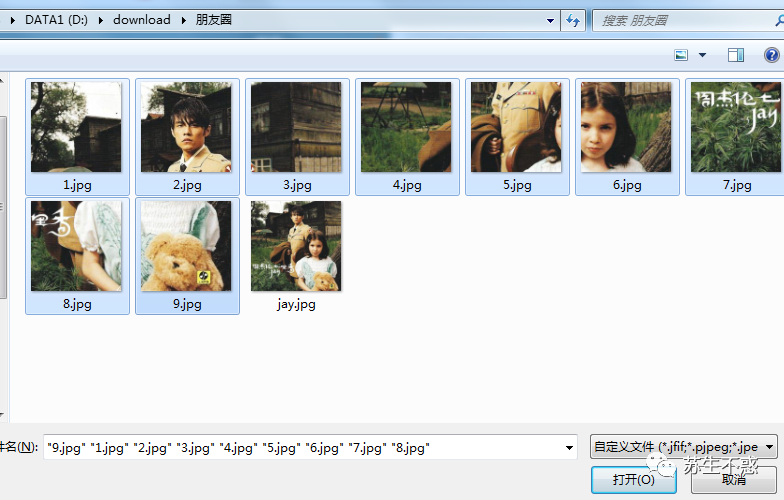Image resolution: width=784 pixels, height=500 pixels.
Task: Click the left pane scroll-up arrow
Action: [2, 80]
